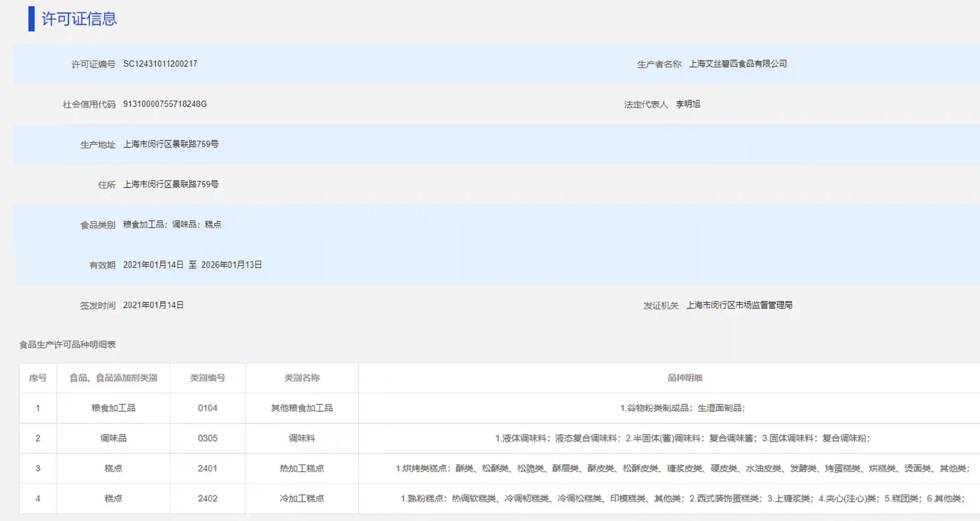The height and width of the screenshot is (521, 980).
Task: Click the 热加工糕点 category name cell
Action: coord(302,468)
